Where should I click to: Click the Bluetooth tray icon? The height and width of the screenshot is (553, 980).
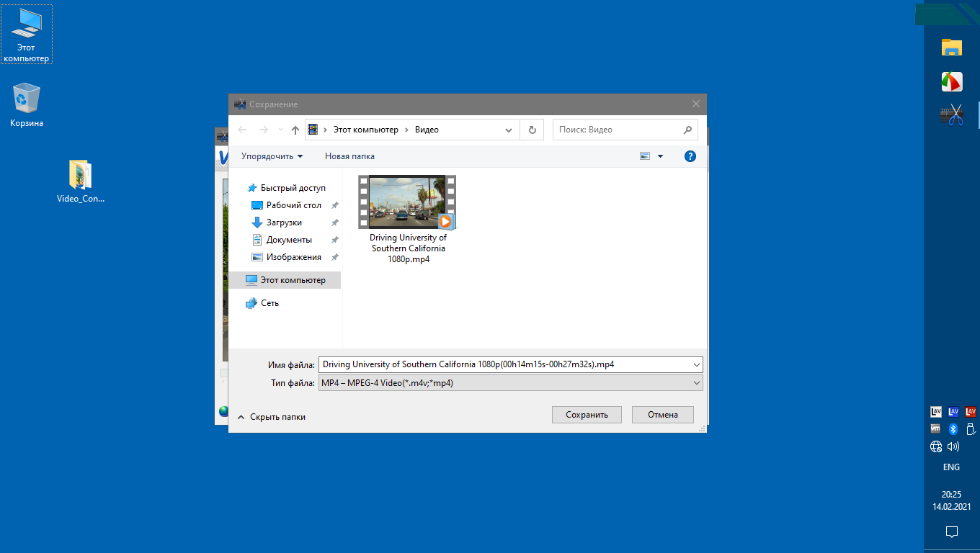pos(952,429)
